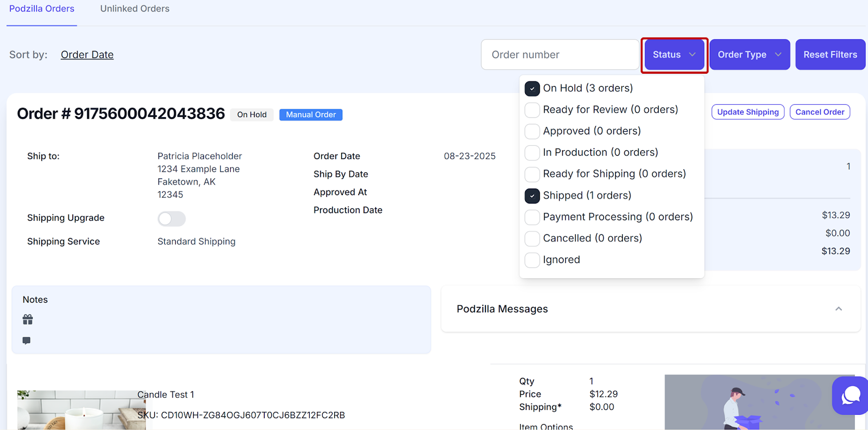The width and height of the screenshot is (868, 430).
Task: Click the gift icon in Notes
Action: pos(28,319)
